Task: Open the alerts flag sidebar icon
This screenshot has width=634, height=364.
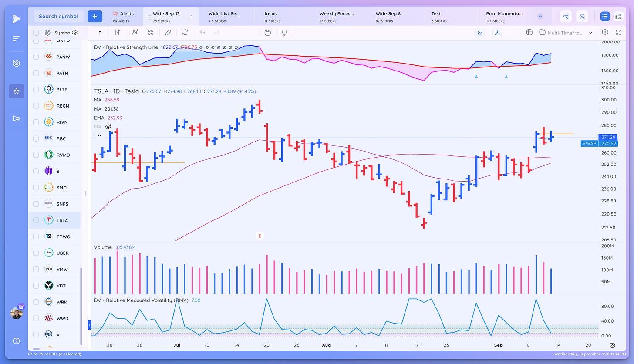Action: pos(17,118)
